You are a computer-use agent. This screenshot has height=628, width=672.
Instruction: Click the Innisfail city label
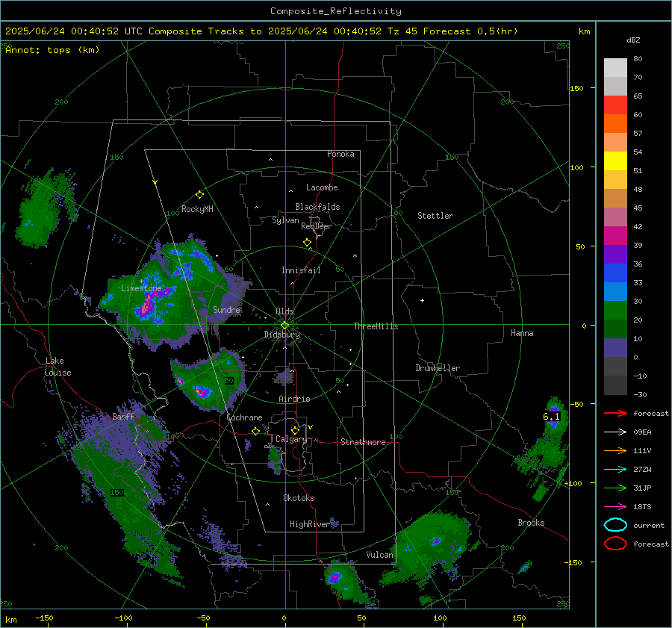tap(301, 270)
